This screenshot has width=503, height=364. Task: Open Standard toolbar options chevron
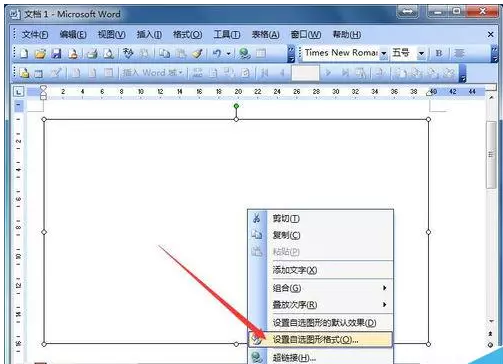tap(291, 54)
